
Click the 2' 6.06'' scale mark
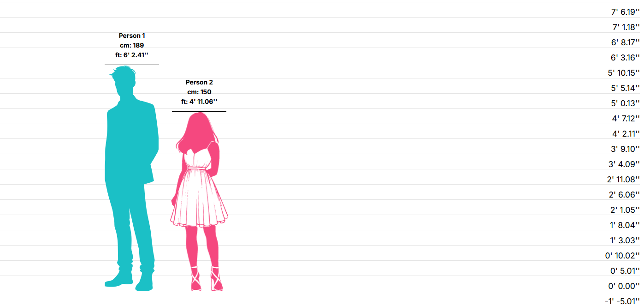(x=624, y=195)
